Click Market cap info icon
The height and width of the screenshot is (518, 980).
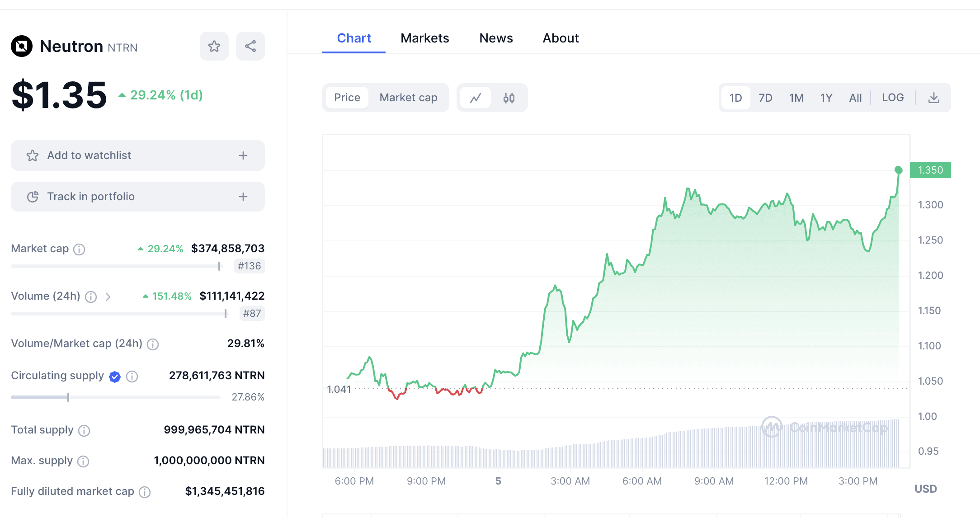79,249
